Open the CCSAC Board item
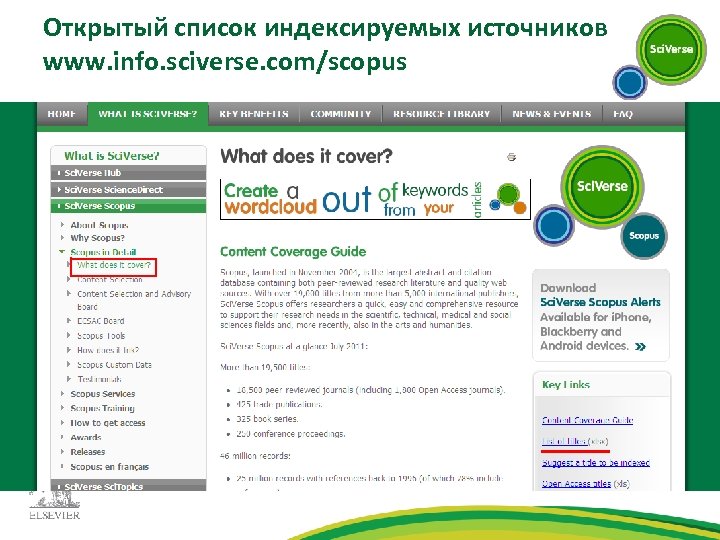The width and height of the screenshot is (720, 540). (x=101, y=321)
